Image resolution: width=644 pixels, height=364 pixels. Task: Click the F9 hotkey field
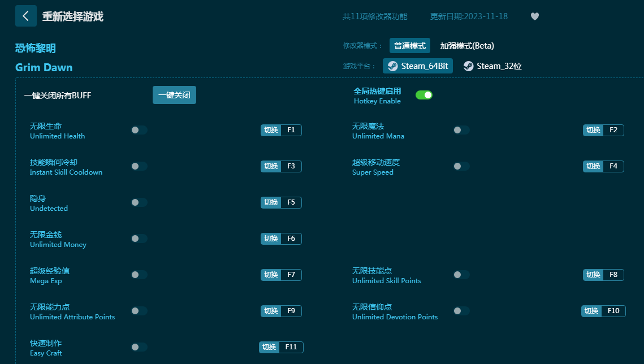point(291,311)
